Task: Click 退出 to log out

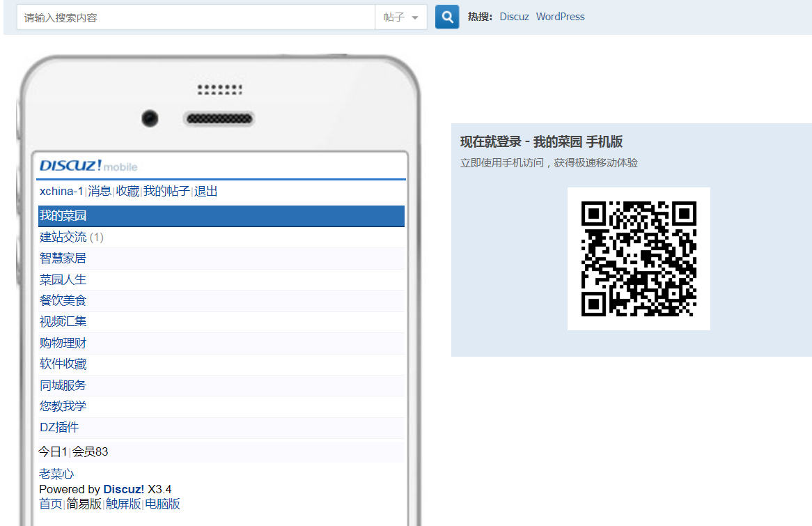Action: [x=205, y=191]
